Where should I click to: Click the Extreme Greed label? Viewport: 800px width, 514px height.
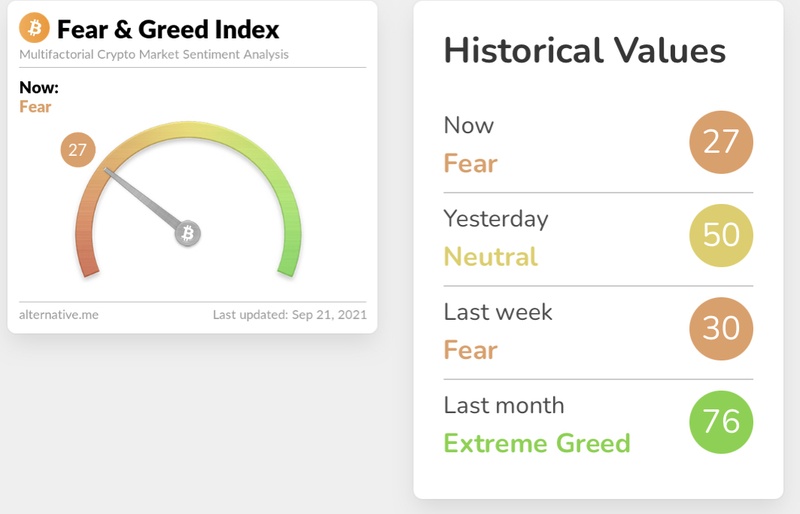pyautogui.click(x=536, y=443)
